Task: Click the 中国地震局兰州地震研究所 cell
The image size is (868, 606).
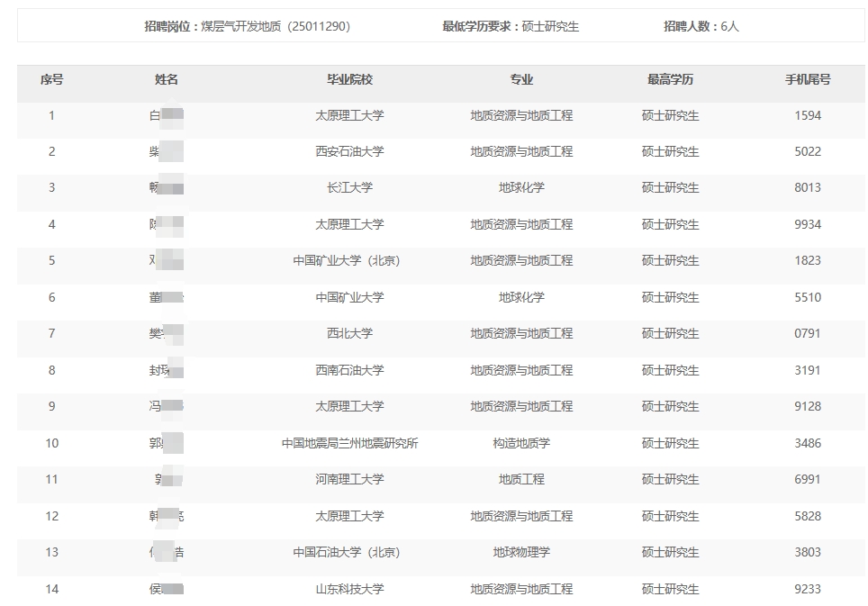Action: coord(349,443)
